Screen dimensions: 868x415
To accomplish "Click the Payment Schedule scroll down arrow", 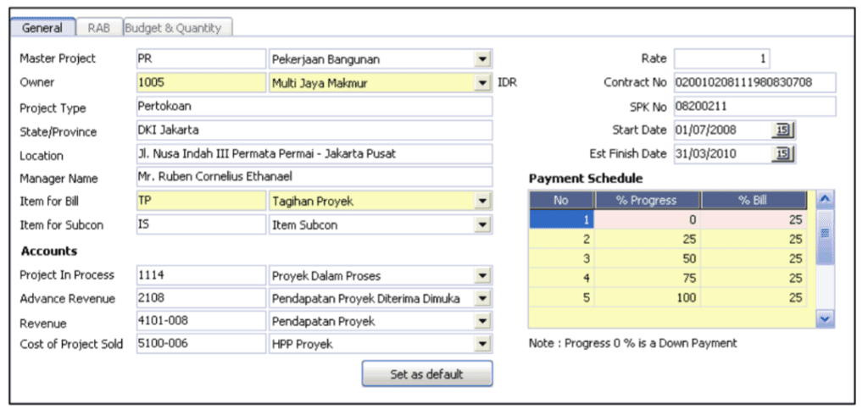I will click(826, 318).
